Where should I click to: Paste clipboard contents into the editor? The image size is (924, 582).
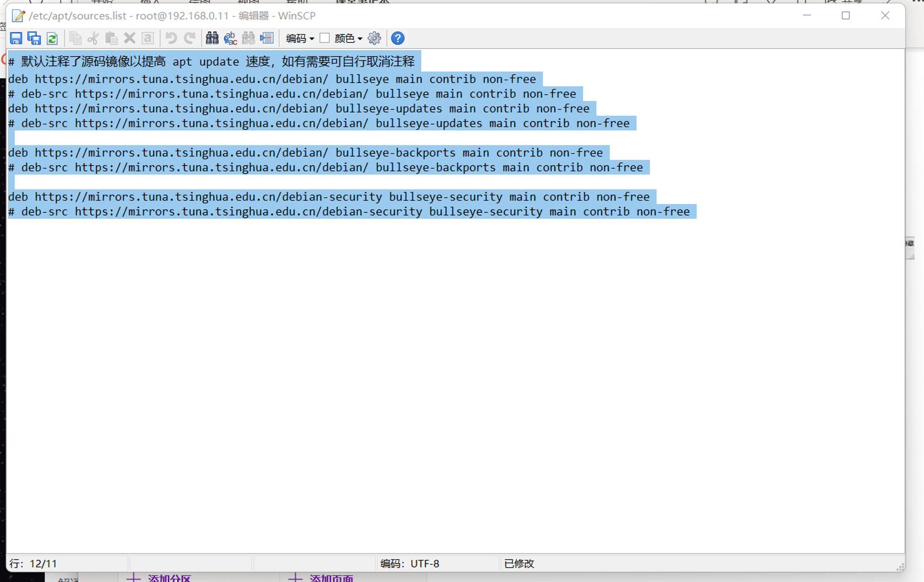click(111, 38)
